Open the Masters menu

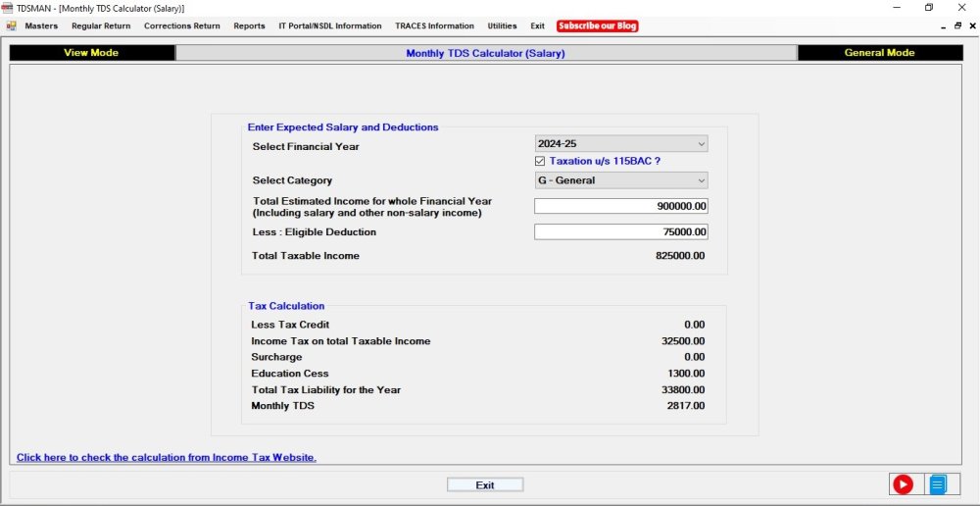coord(41,26)
